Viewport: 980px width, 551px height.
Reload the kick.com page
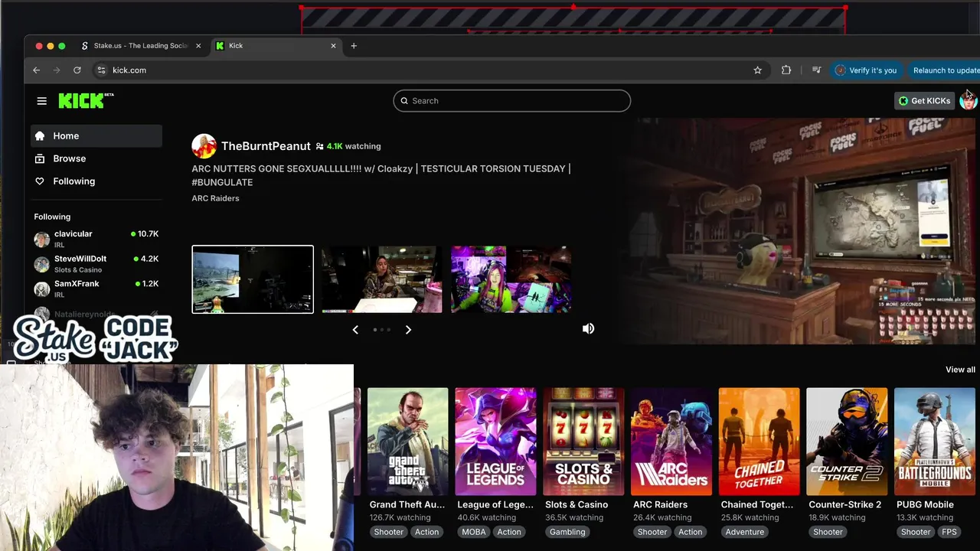pos(77,70)
